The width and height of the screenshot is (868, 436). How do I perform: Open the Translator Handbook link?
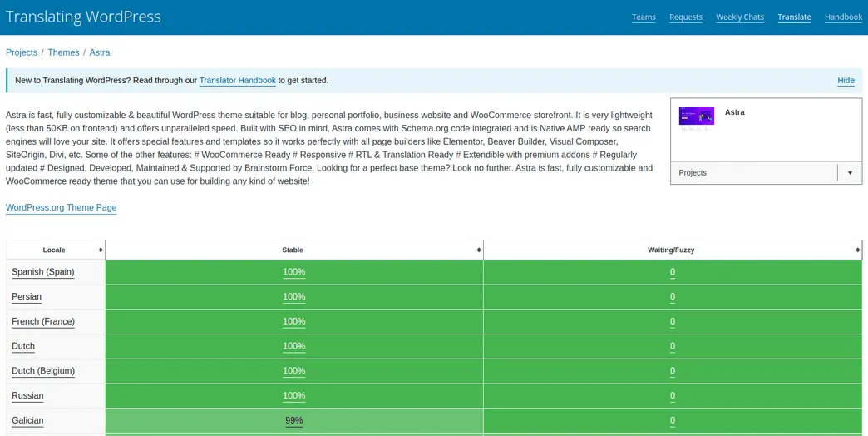[238, 81]
